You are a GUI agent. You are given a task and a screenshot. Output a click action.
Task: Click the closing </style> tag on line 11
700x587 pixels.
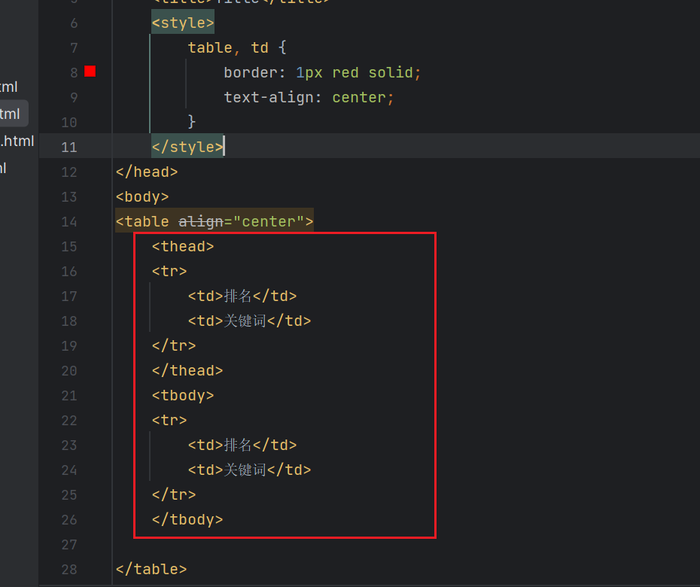pos(188,147)
